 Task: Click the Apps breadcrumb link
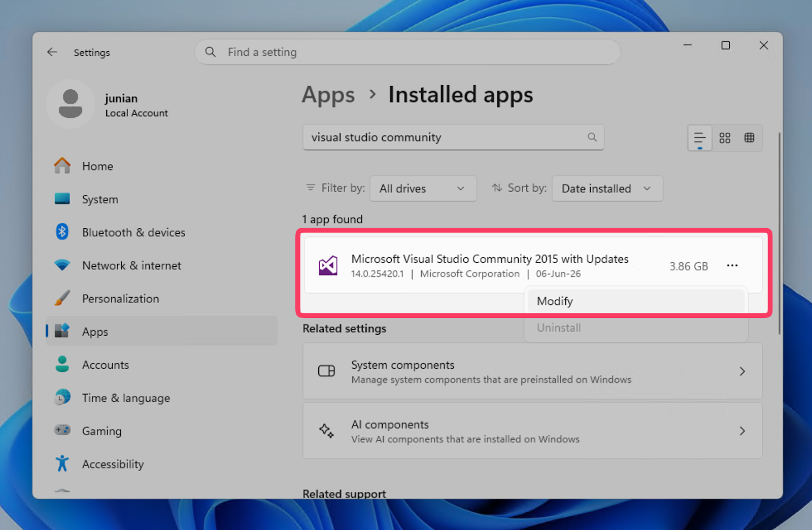point(328,95)
